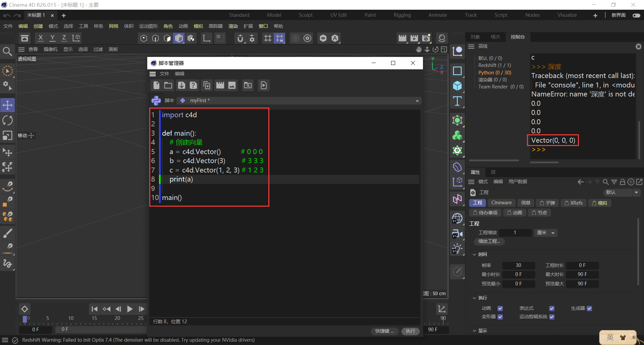Toggle the 新界面 switch
Image resolution: width=644 pixels, height=345 pixels.
tap(636, 15)
